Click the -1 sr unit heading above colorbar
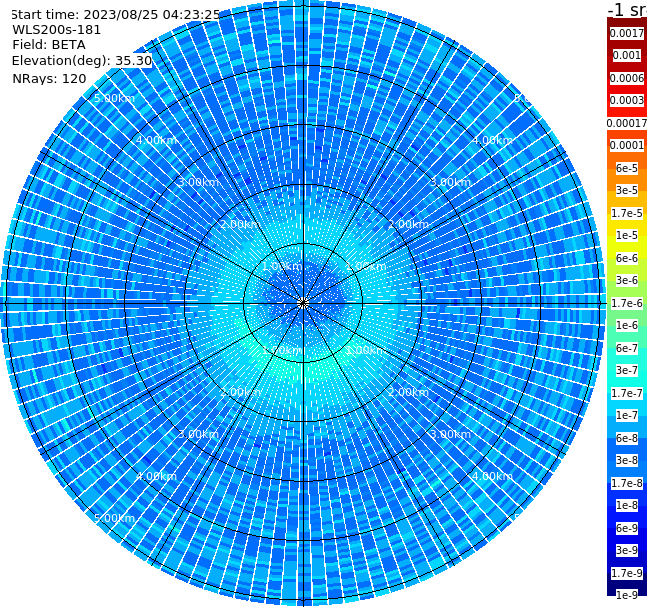Screen dimensions: 647x607 627,9
